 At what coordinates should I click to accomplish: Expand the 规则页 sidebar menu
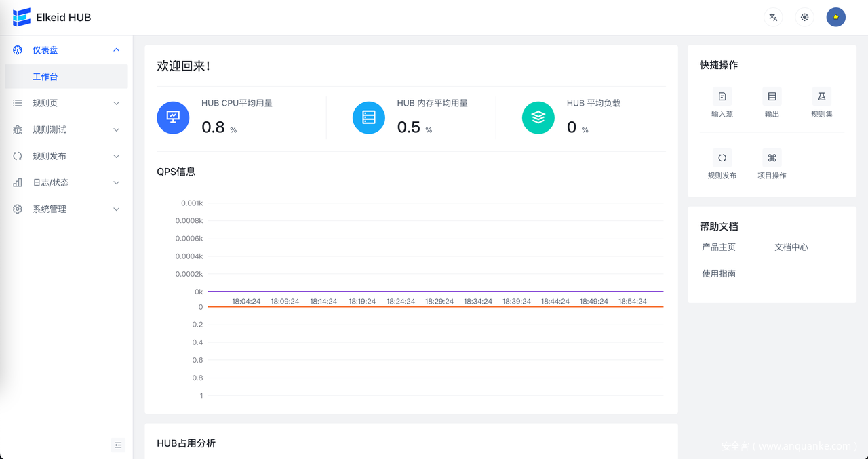pos(66,103)
